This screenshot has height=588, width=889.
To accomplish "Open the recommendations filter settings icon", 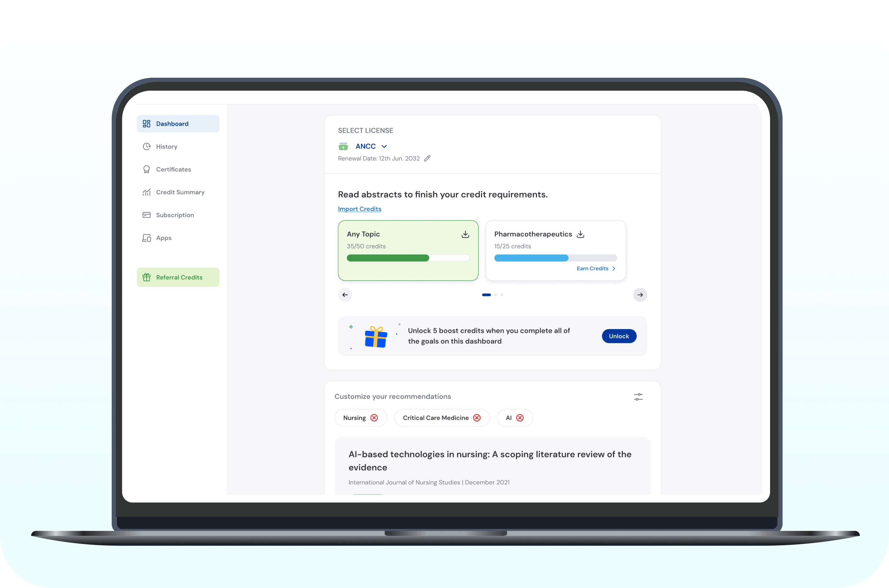I will (639, 396).
